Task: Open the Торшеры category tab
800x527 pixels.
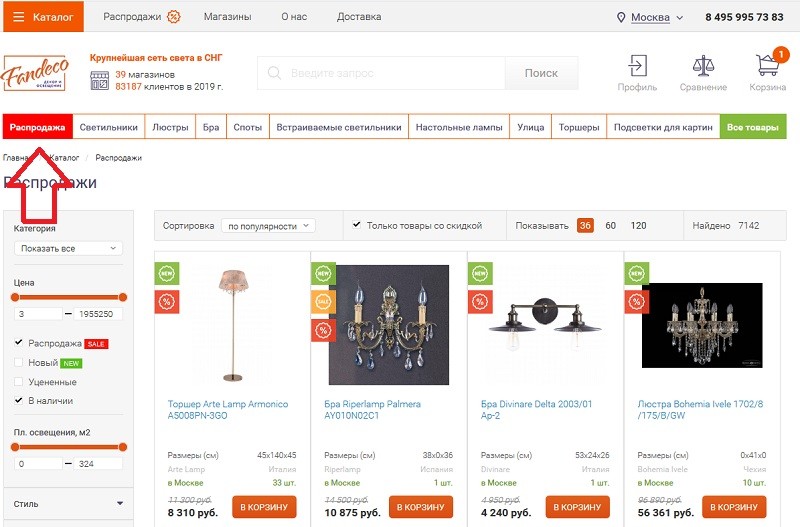Action: (579, 127)
